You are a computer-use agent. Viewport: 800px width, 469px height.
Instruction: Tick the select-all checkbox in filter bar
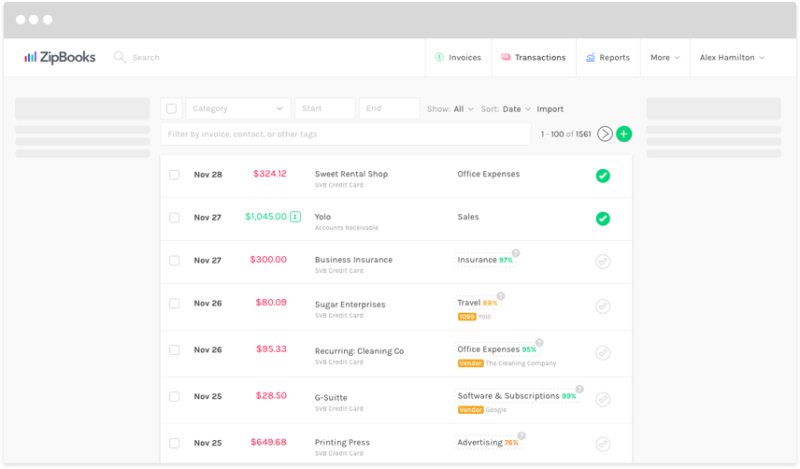tap(171, 109)
